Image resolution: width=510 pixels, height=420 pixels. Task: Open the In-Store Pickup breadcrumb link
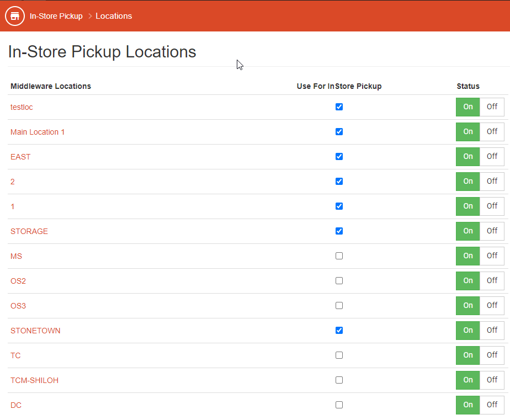pyautogui.click(x=56, y=16)
